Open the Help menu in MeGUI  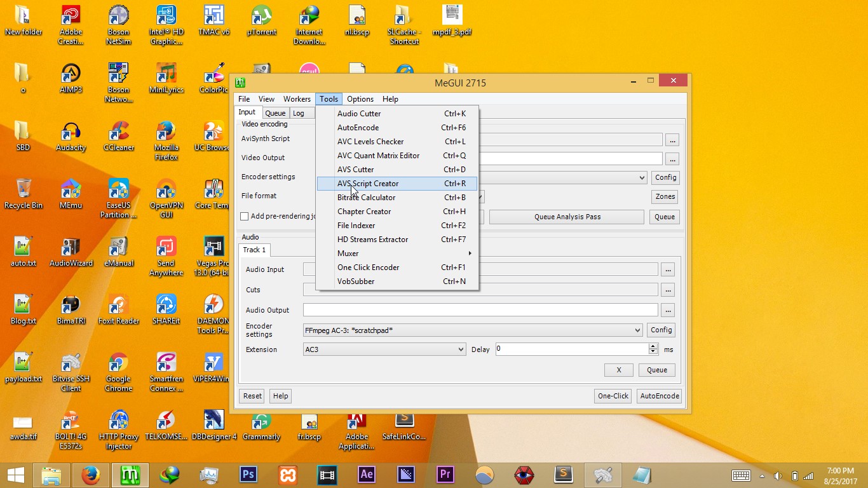click(390, 99)
